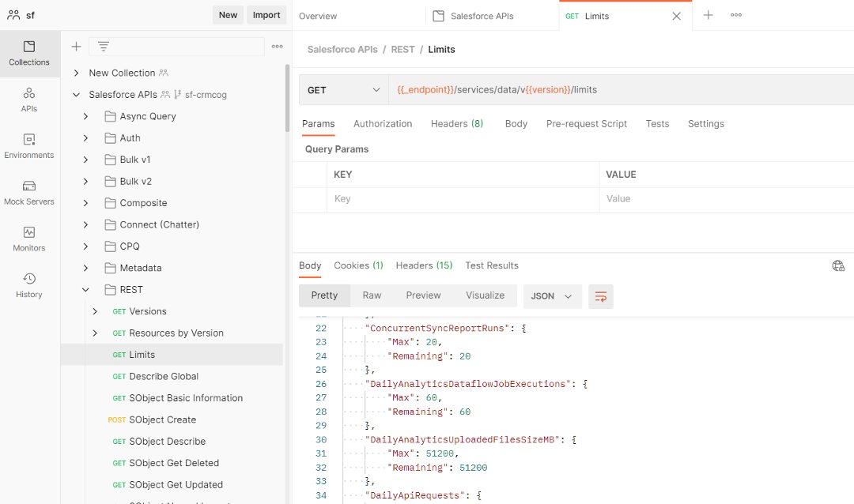Open the Preview response view

click(x=423, y=295)
